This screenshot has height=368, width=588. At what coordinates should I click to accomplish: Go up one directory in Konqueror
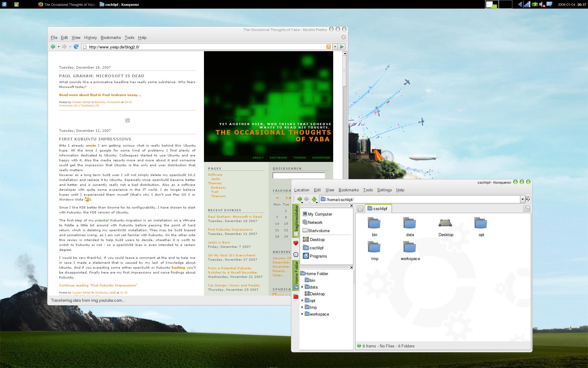pyautogui.click(x=314, y=199)
